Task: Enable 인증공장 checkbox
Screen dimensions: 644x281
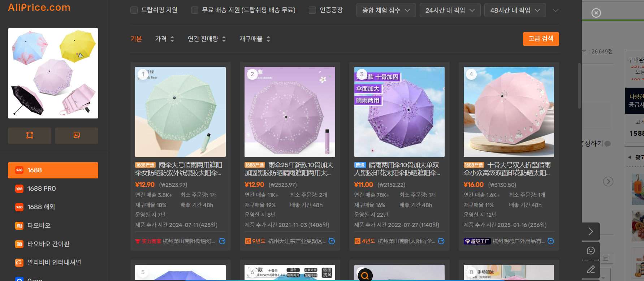Action: coord(312,10)
